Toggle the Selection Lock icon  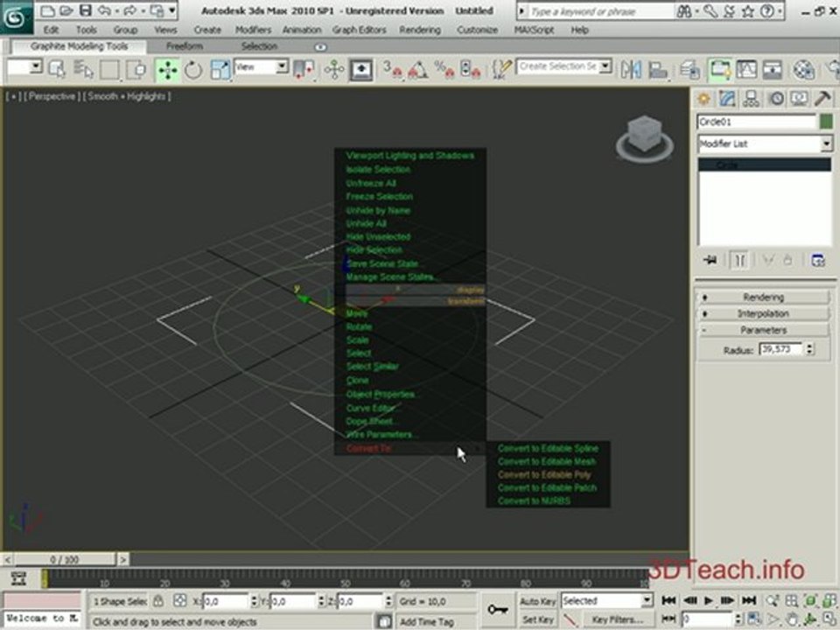tap(158, 601)
